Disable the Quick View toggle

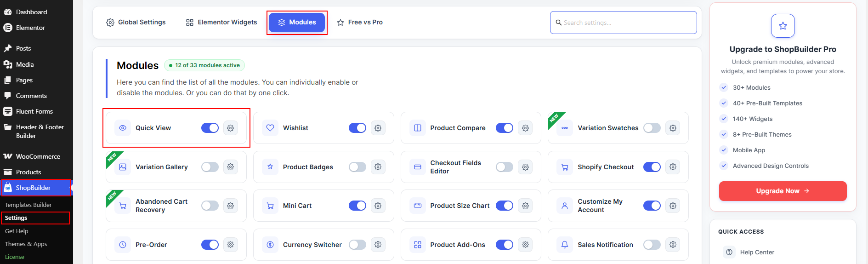pos(210,128)
